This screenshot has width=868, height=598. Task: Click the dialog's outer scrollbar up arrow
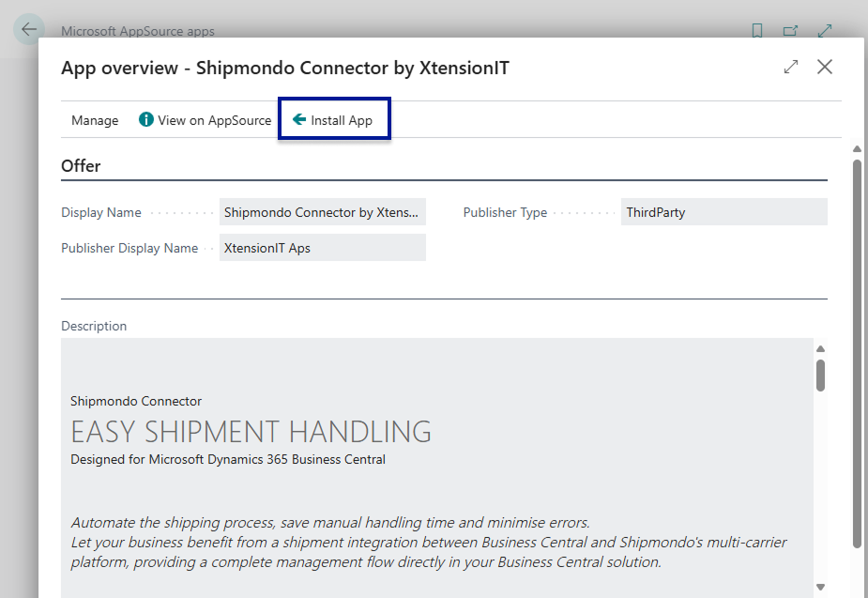click(x=856, y=149)
